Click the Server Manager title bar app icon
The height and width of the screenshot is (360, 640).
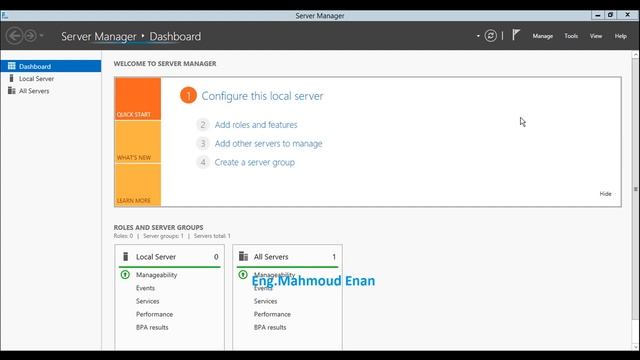(4, 16)
